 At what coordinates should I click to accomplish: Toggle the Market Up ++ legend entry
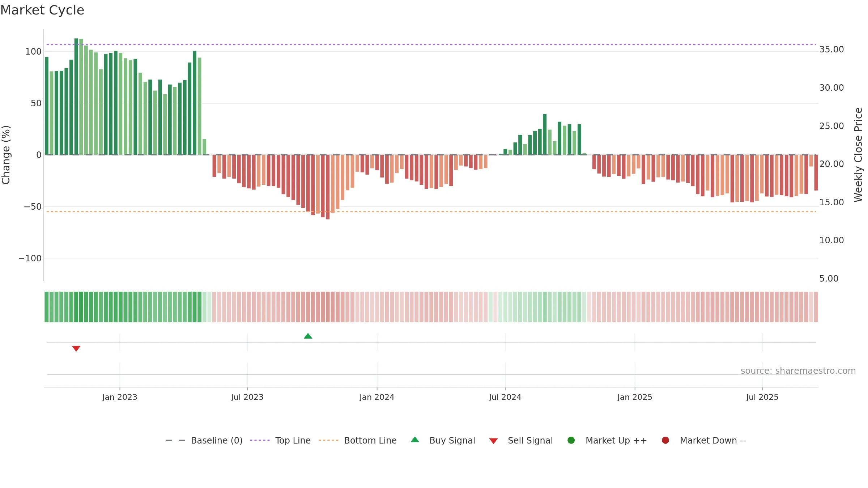coord(607,440)
